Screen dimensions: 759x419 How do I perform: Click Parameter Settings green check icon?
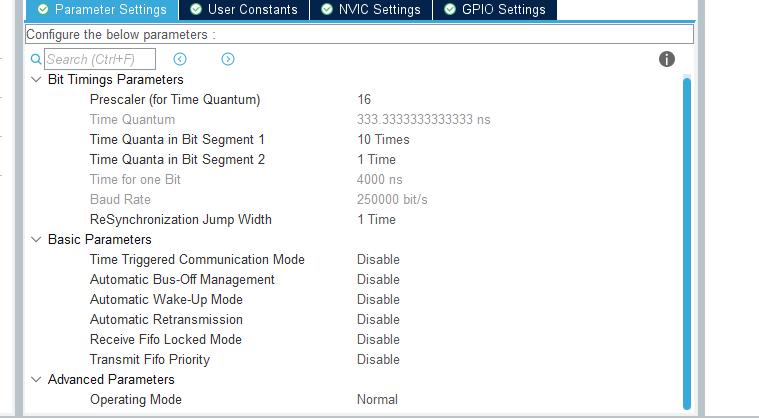[43, 10]
